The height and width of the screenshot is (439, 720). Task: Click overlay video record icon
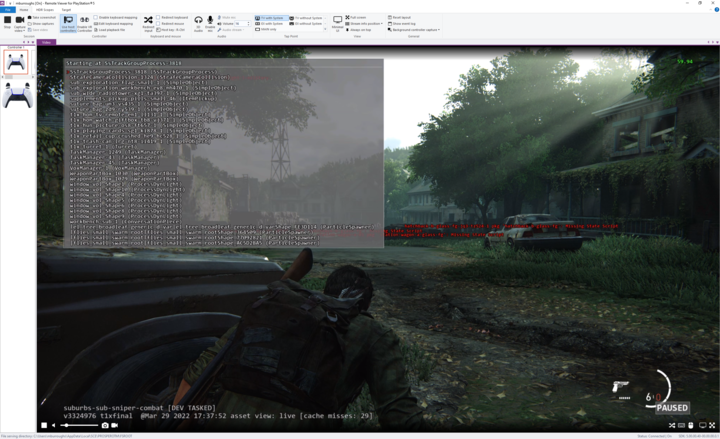point(114,425)
